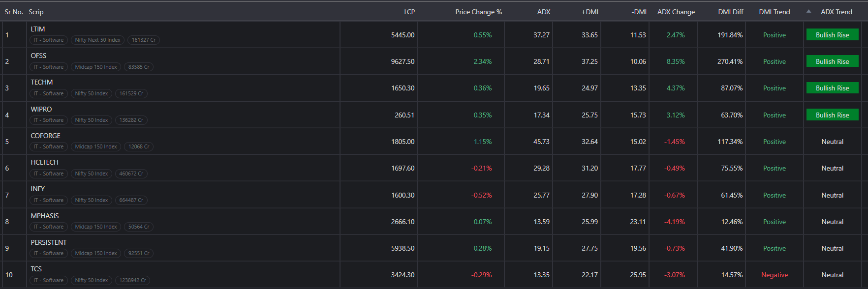Click the 1238942 Cr market cap tag
This screenshot has height=289, width=868.
point(133,280)
